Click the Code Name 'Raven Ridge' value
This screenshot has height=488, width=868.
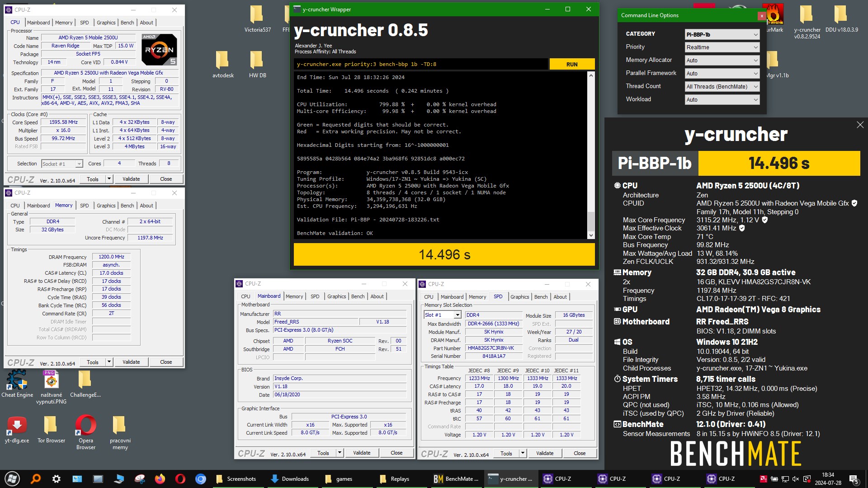tap(65, 46)
